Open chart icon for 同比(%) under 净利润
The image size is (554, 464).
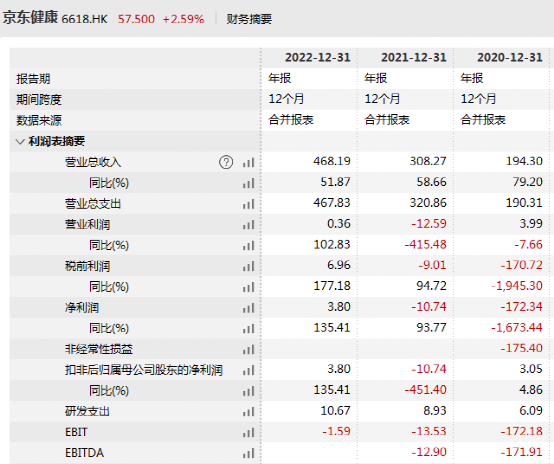click(248, 329)
